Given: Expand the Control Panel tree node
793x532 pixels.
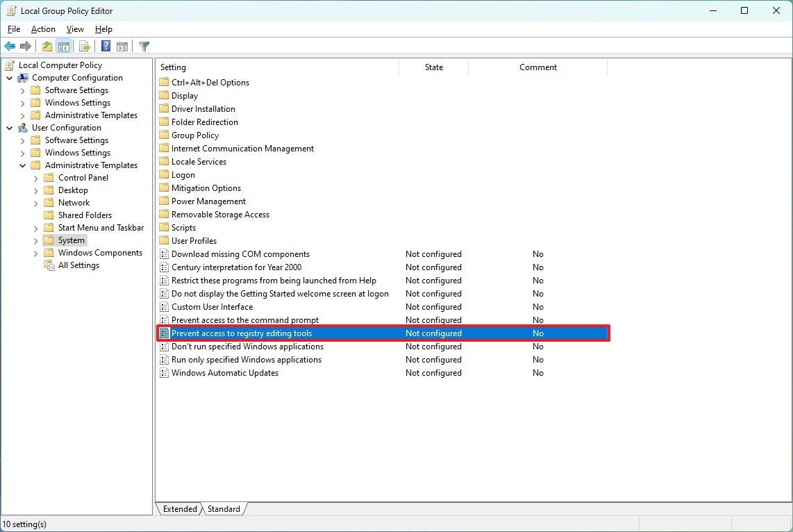Looking at the screenshot, I should click(x=35, y=177).
